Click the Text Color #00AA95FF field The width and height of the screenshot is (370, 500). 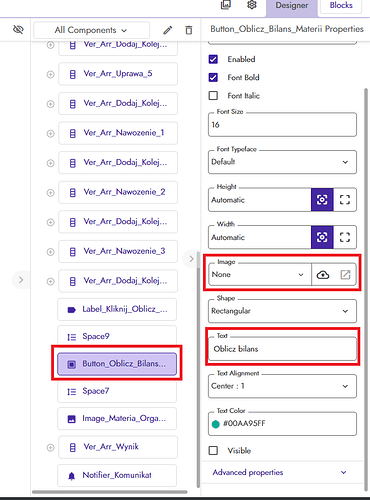282,424
